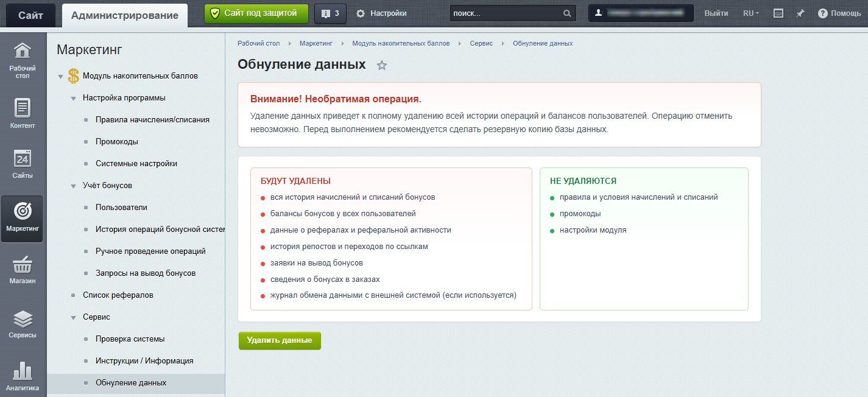Open Проверка системы tree item
868x397 pixels.
tap(130, 339)
